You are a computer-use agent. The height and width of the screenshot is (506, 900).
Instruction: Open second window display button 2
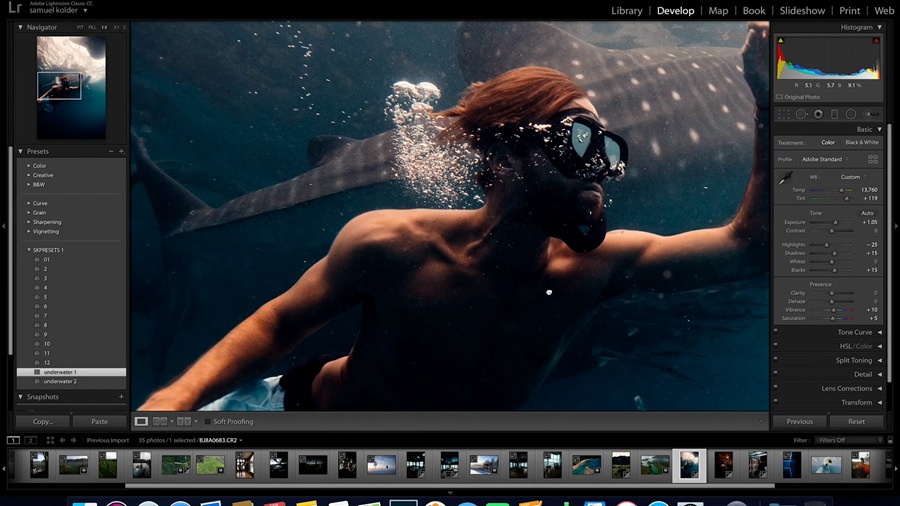point(31,440)
